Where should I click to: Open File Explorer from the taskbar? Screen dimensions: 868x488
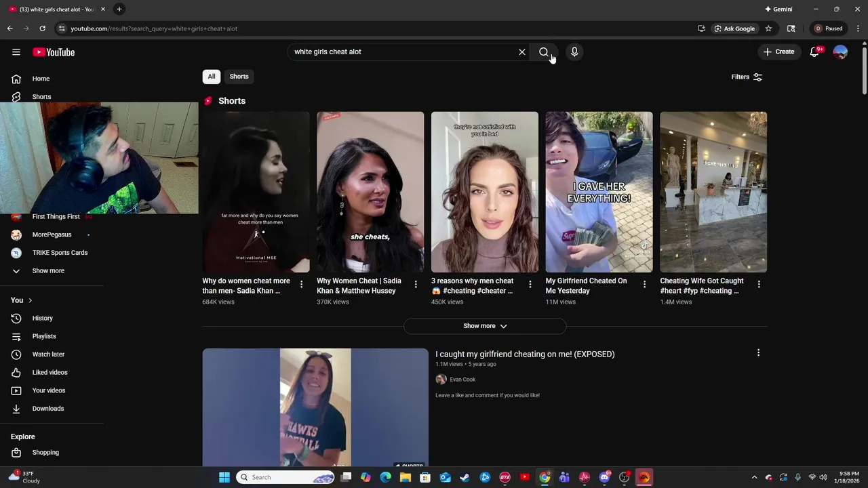[406, 477]
